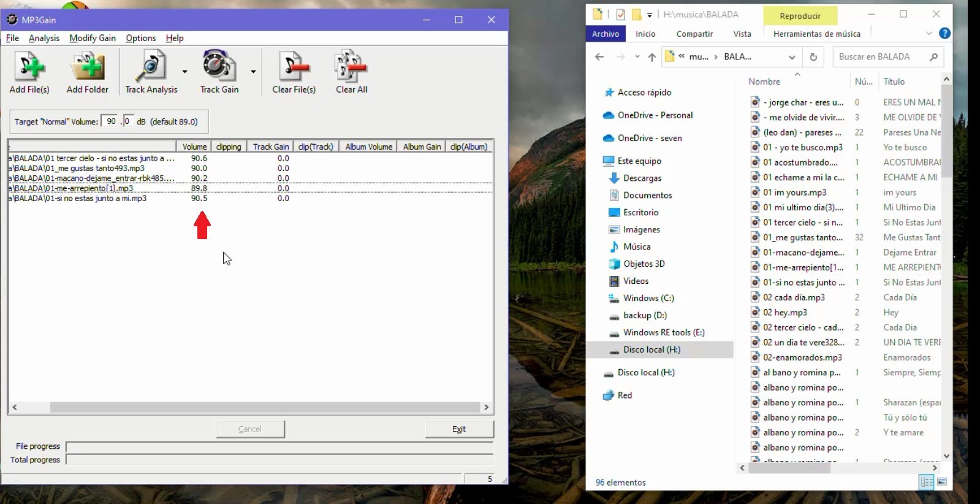This screenshot has width=980, height=504.
Task: Select Este equipo in navigation pane
Action: coord(639,161)
